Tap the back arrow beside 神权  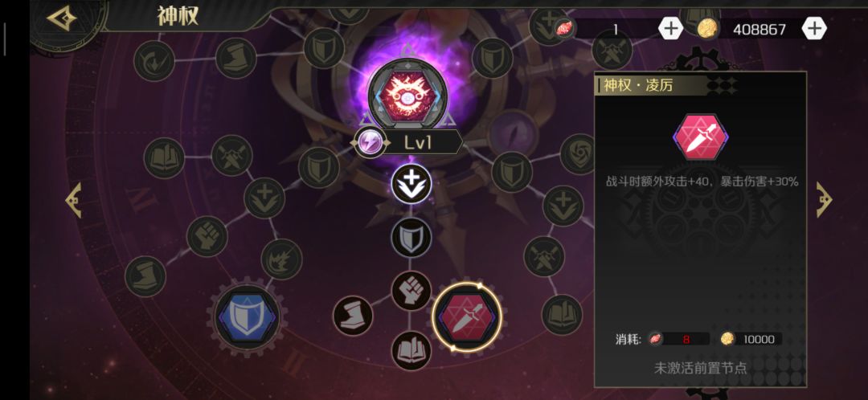[x=61, y=18]
